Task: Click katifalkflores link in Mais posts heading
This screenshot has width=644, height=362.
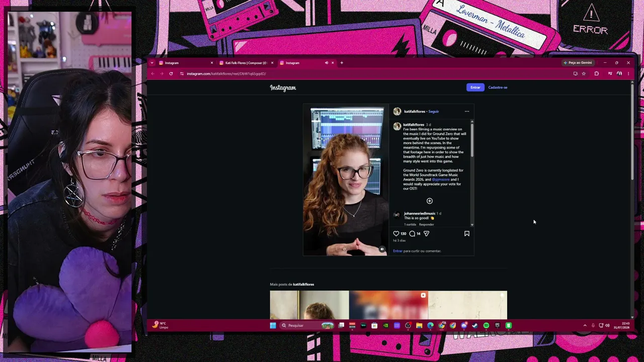Action: [303, 285]
